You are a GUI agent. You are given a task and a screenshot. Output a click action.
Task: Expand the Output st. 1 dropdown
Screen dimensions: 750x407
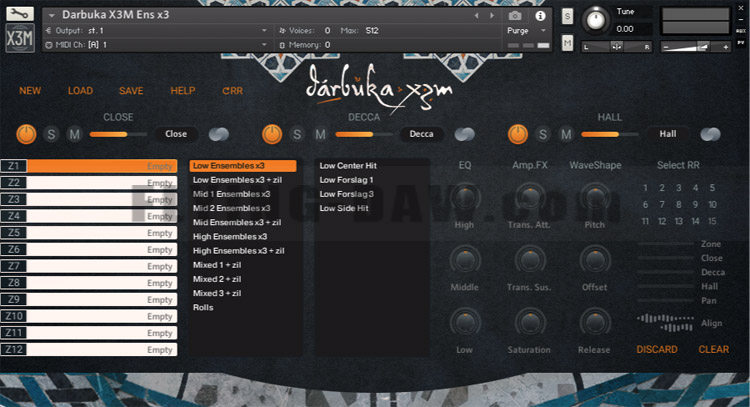264,31
